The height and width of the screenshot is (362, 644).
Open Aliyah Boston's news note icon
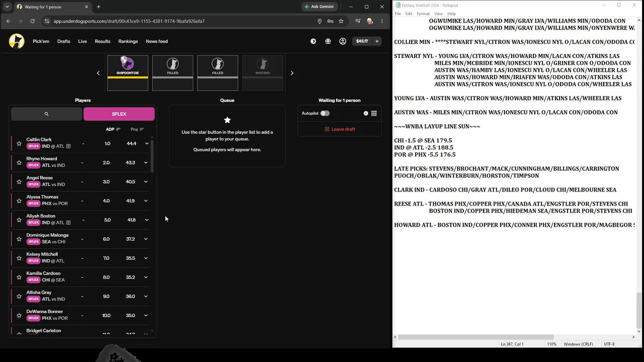point(68,223)
